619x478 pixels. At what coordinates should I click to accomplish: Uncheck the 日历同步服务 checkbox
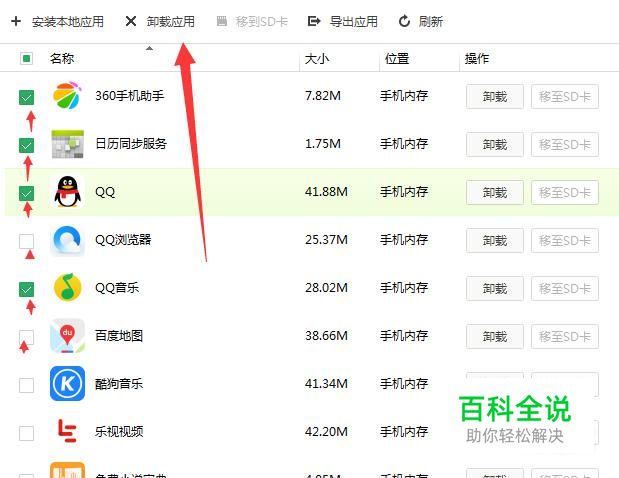pyautogui.click(x=26, y=145)
